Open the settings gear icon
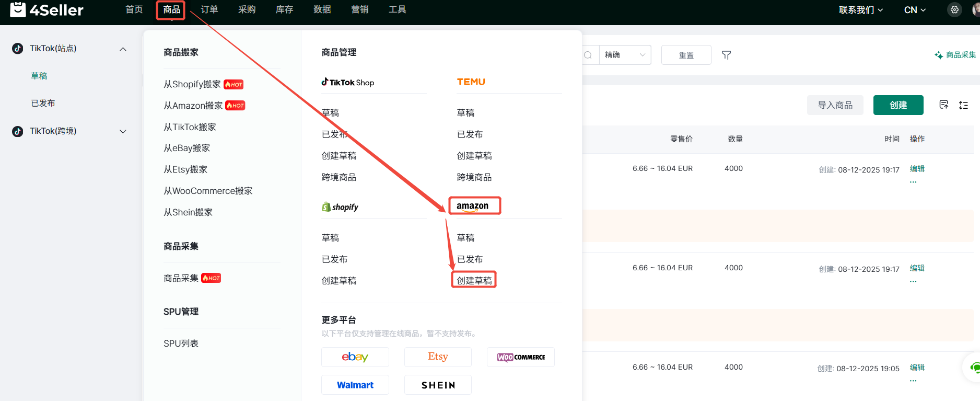 [x=954, y=10]
